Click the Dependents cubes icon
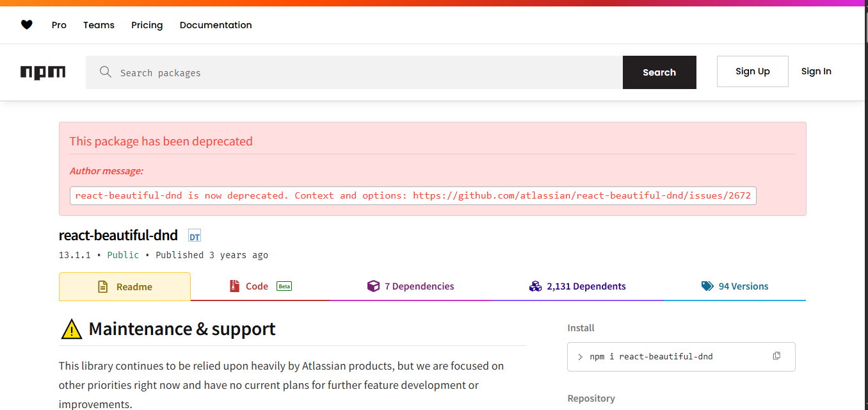This screenshot has width=868, height=410. click(x=536, y=286)
